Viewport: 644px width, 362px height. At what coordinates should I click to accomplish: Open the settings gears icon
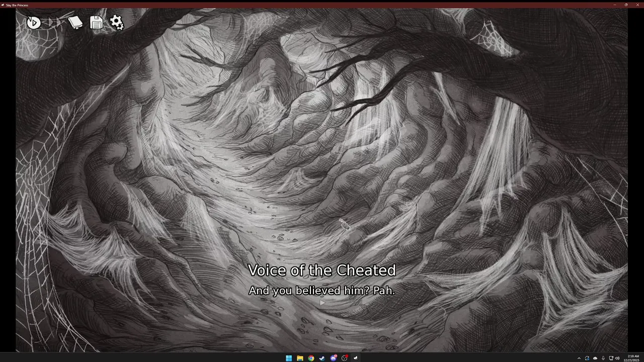tap(117, 22)
